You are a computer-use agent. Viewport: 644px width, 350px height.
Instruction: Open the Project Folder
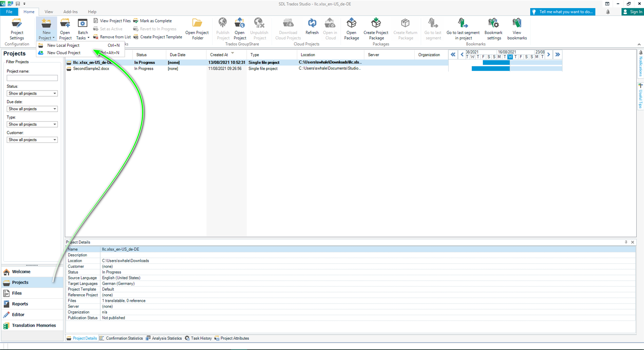(197, 29)
